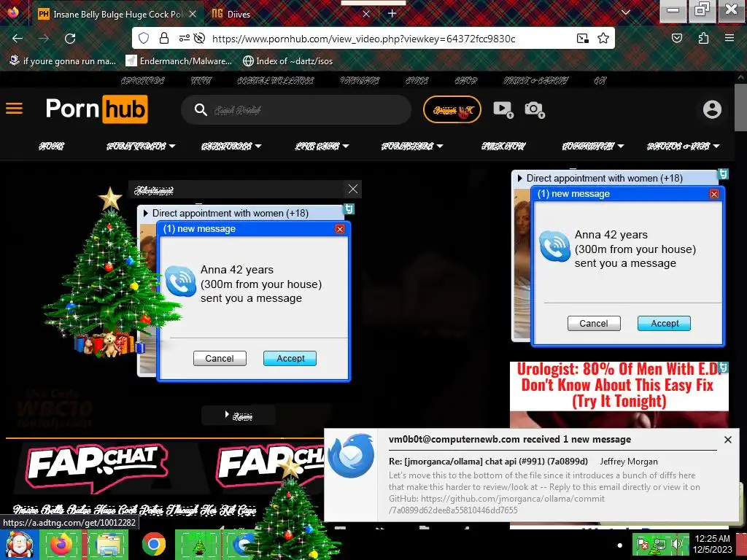Close the Diives tab
Viewport: 747px width, 560px height.
[x=366, y=14]
